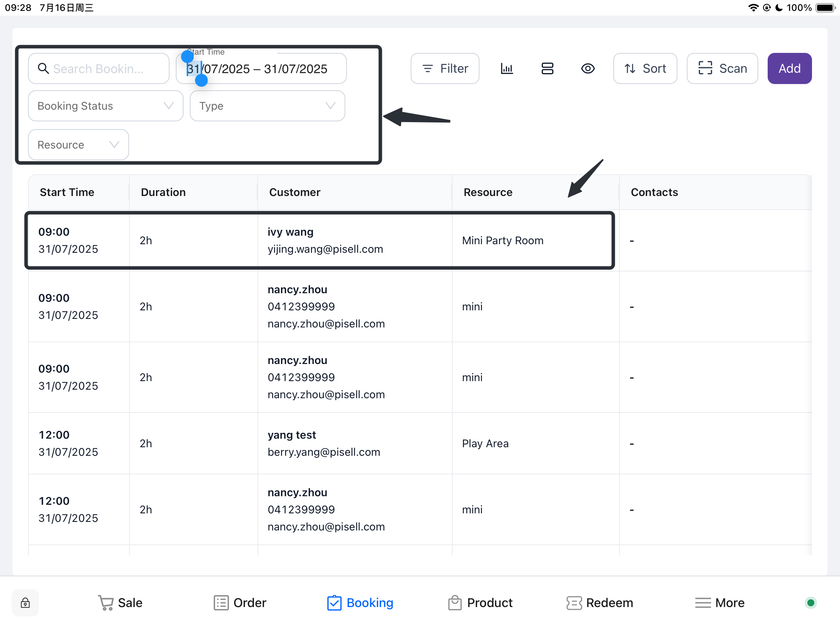Image resolution: width=840 pixels, height=630 pixels.
Task: Switch to the stacked card layout view
Action: [547, 68]
